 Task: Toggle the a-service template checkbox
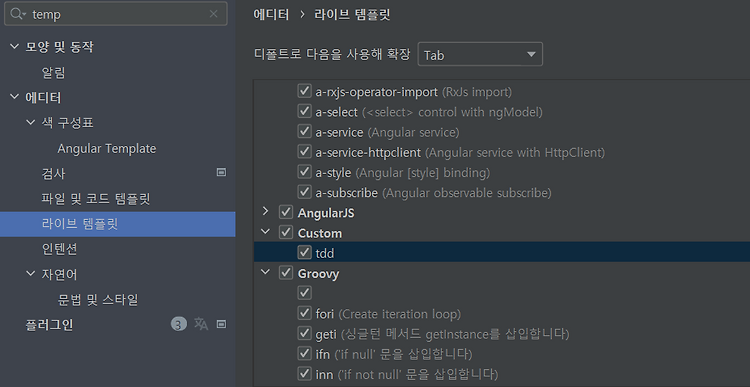[x=305, y=132]
